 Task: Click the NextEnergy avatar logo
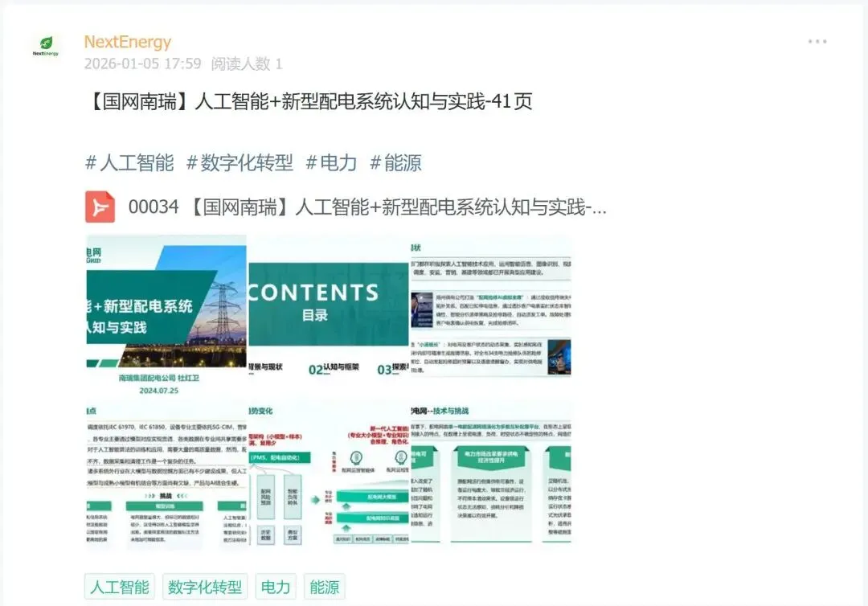click(46, 47)
